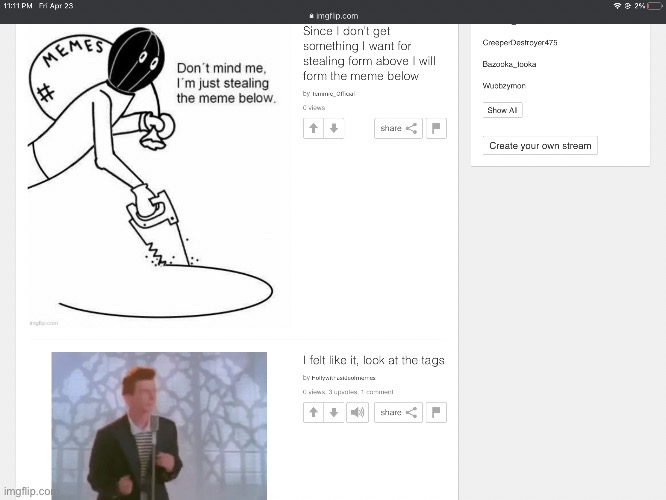Image resolution: width=666 pixels, height=500 pixels.
Task: Open Wusbeymon user profile
Action: pyautogui.click(x=504, y=85)
